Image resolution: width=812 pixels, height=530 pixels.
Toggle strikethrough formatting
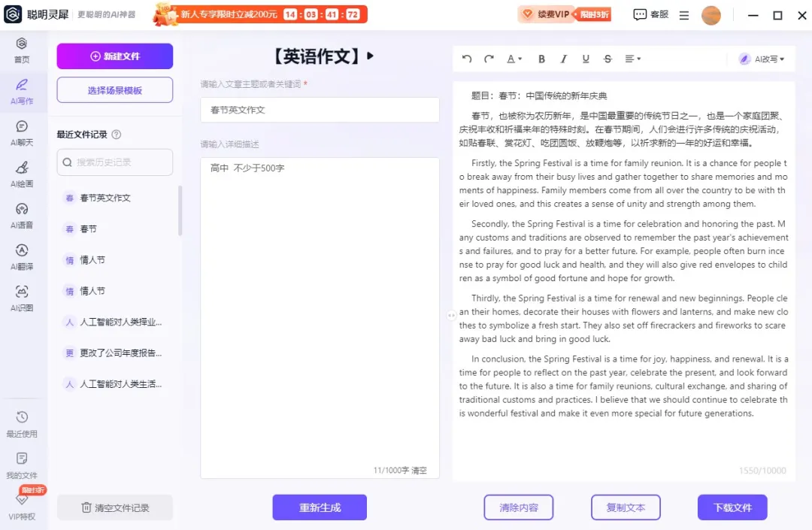tap(607, 59)
